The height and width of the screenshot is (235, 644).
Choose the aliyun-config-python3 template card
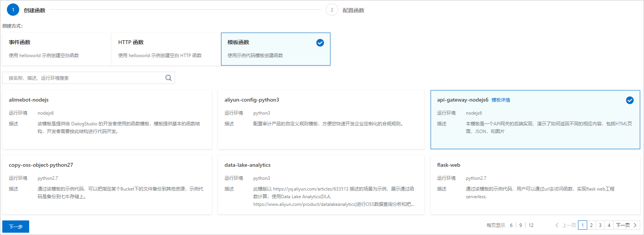pos(321,120)
